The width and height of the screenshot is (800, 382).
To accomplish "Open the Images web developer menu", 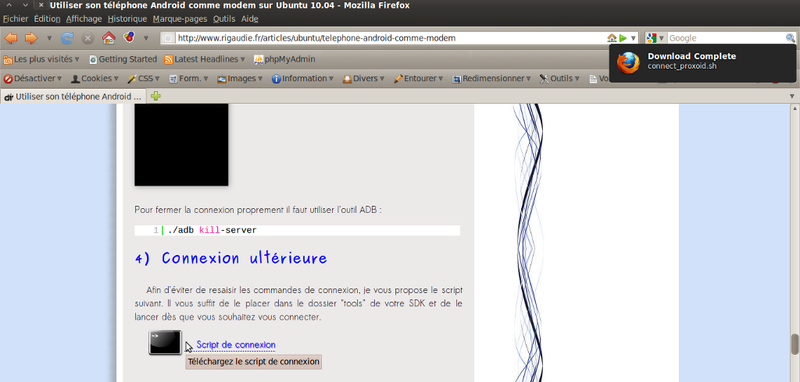I will tap(240, 79).
